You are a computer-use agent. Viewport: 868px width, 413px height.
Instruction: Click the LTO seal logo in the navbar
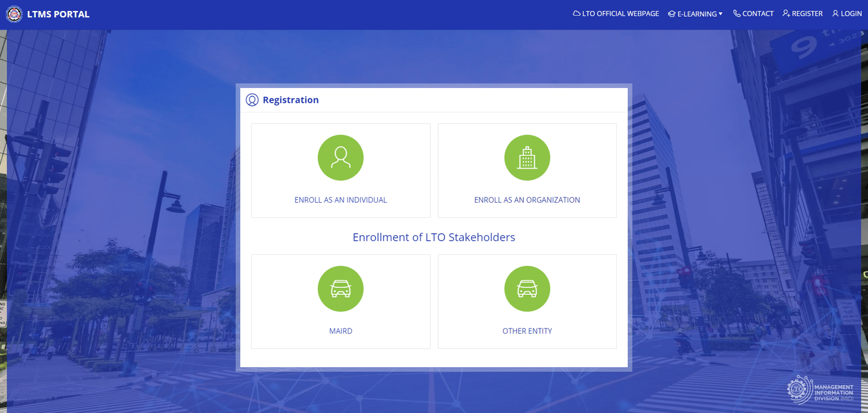tap(13, 14)
